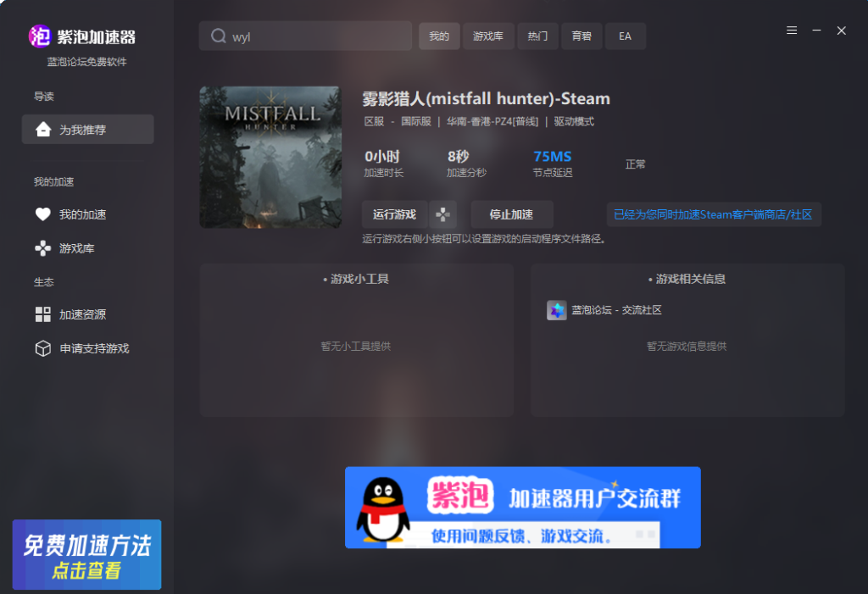The image size is (868, 594).
Task: Click the 雾影猎人(mistfall hunter)-Steam title
Action: coord(486,99)
